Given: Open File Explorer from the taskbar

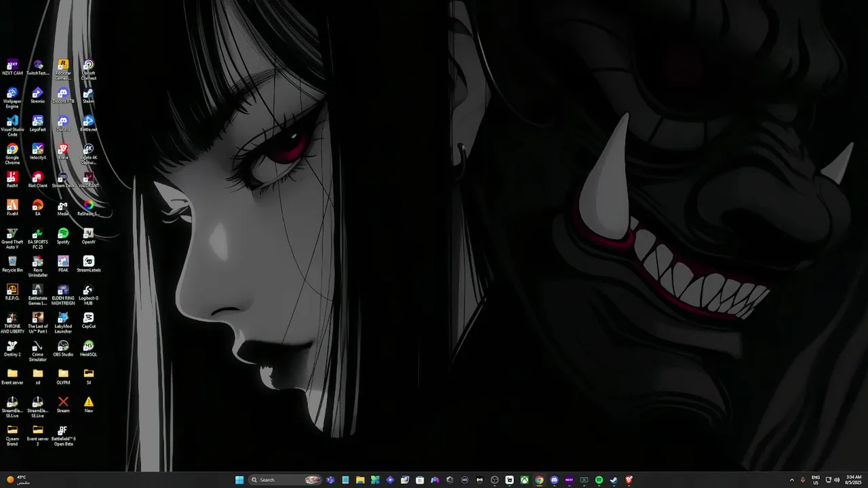Looking at the screenshot, I should 360,480.
